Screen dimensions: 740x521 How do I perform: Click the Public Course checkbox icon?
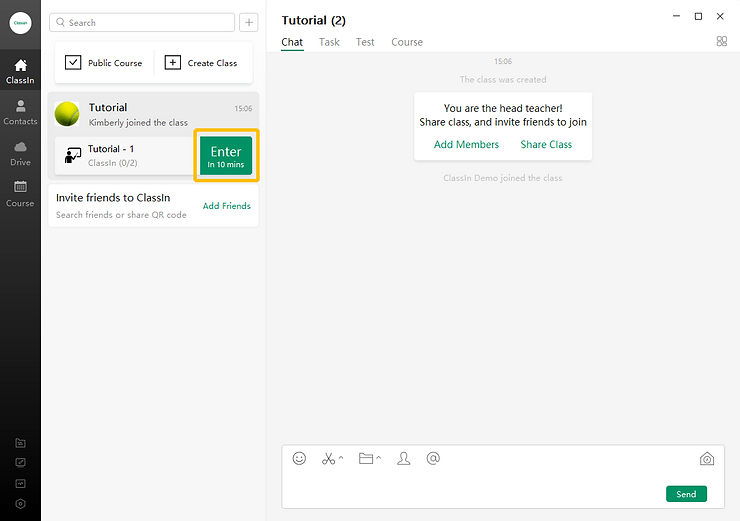coord(73,62)
